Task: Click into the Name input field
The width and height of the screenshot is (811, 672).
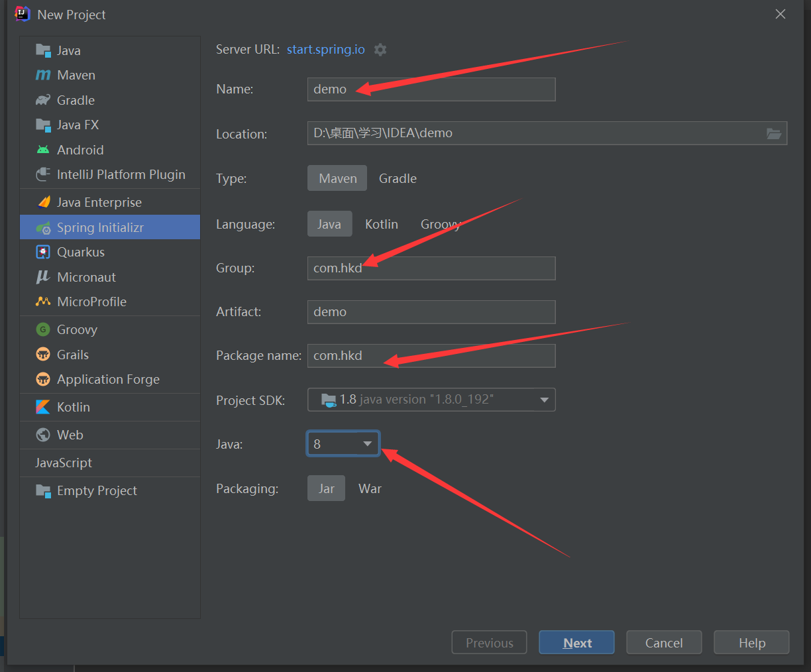Action: (431, 89)
